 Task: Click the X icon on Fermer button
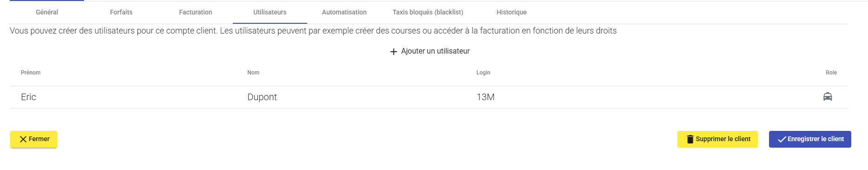pos(23,139)
